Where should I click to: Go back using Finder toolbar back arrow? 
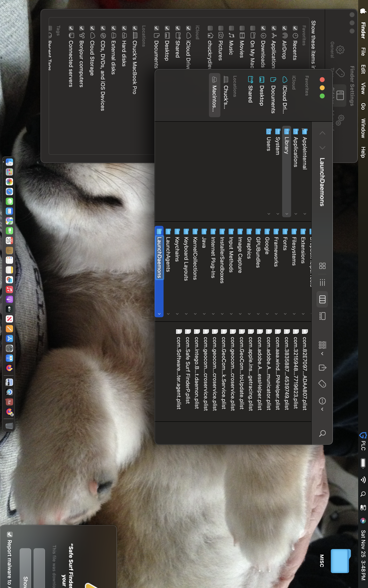coord(322,133)
